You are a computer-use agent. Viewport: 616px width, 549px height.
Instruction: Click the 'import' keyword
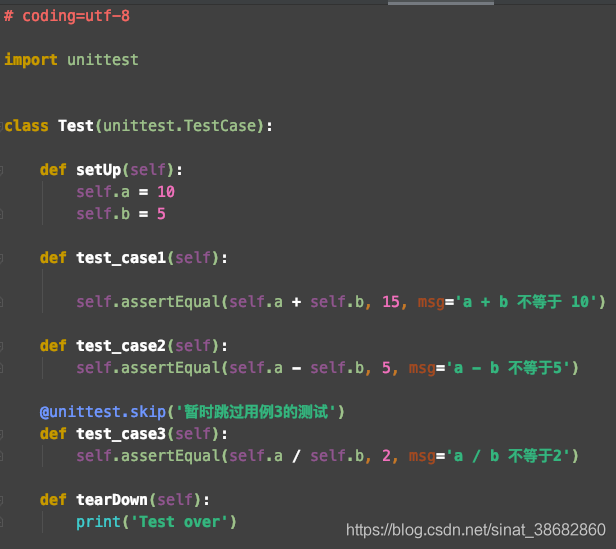click(x=31, y=60)
